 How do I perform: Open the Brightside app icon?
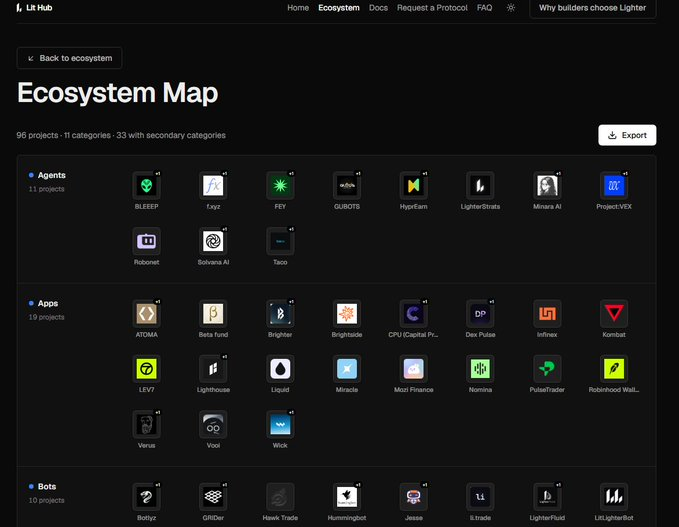[347, 314]
